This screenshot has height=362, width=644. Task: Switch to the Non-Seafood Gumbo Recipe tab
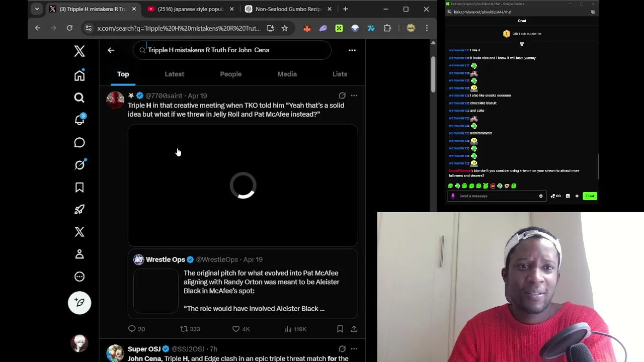pos(288,9)
